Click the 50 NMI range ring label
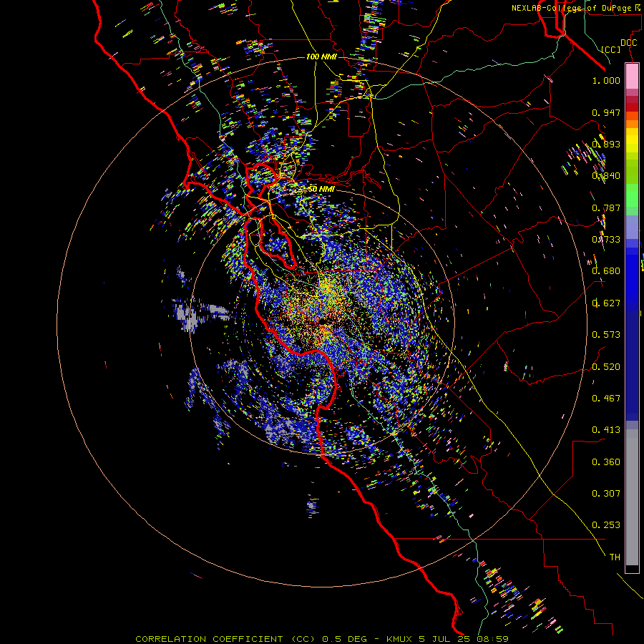Screen dimensions: 644x644 [x=321, y=189]
